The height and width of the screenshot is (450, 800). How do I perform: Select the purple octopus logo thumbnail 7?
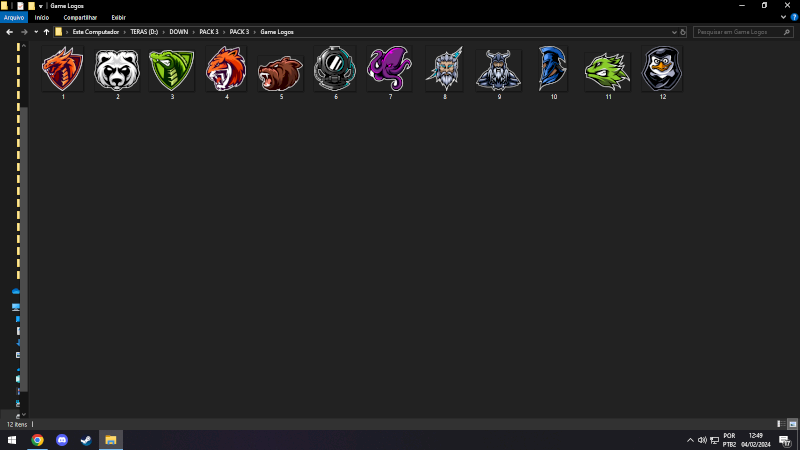(390, 69)
